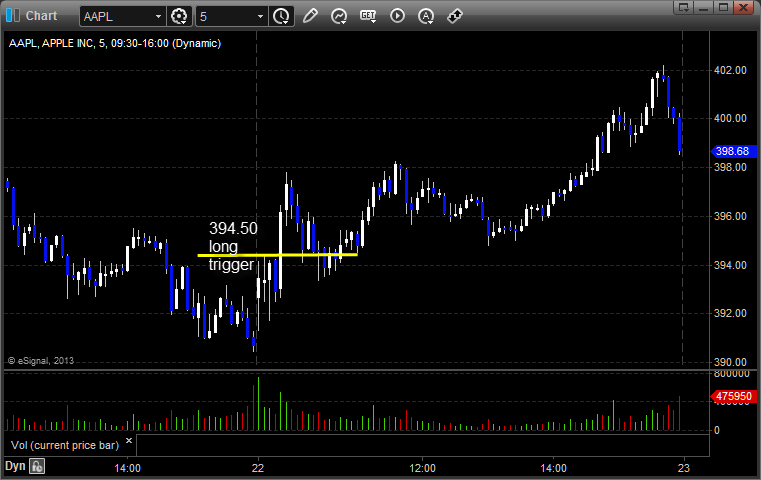Click the Chart window icon in title bar

[x=13, y=16]
